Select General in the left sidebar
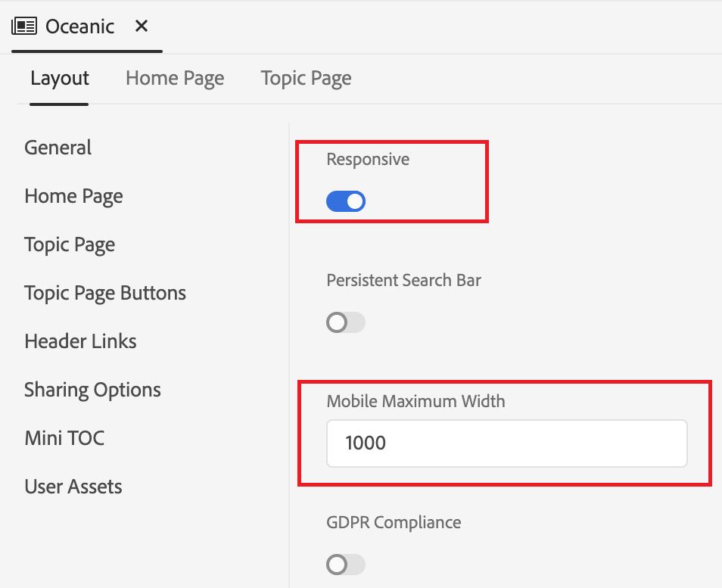 [58, 148]
